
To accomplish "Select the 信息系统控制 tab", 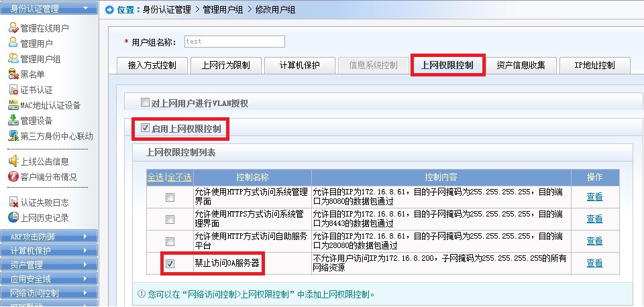I will [x=373, y=65].
